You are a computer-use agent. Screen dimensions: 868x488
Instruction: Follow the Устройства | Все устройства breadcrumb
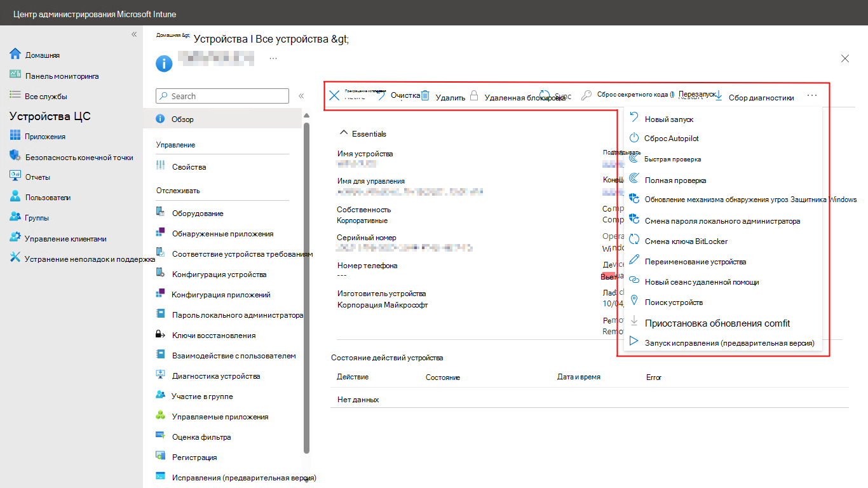[271, 39]
